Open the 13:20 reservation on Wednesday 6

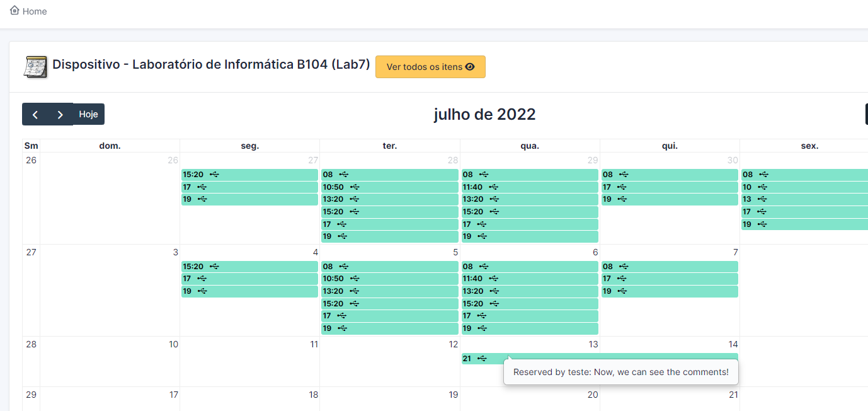click(530, 291)
